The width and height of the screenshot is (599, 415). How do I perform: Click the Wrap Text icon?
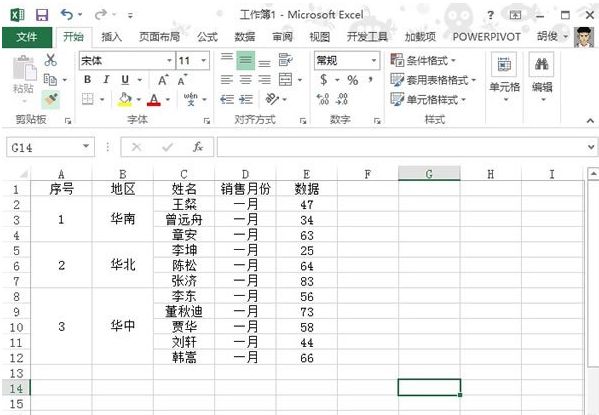[285, 60]
